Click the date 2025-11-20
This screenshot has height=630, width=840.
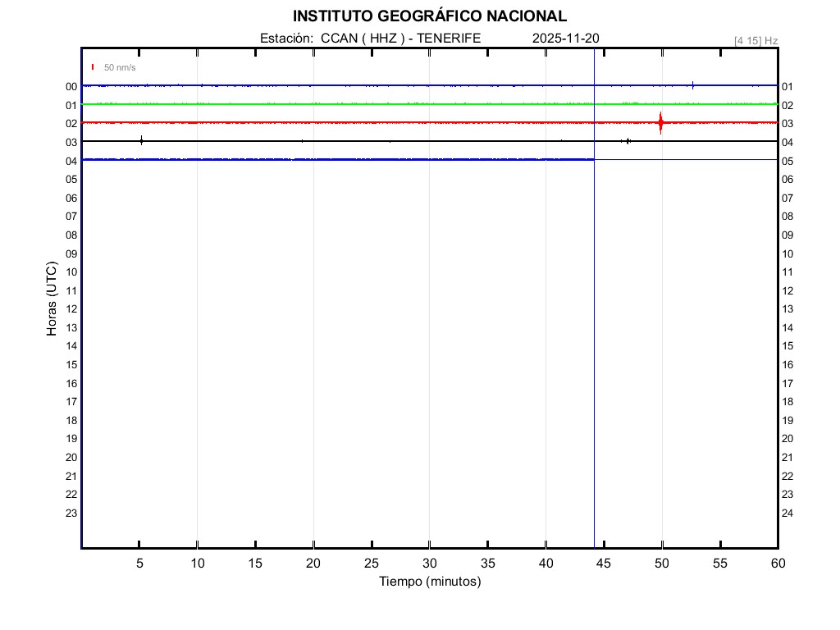click(566, 39)
